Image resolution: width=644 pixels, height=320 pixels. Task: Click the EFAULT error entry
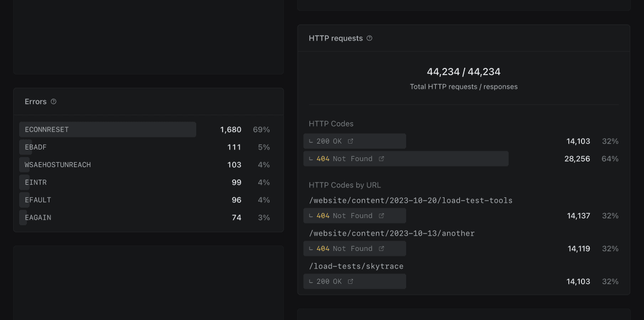point(82,199)
